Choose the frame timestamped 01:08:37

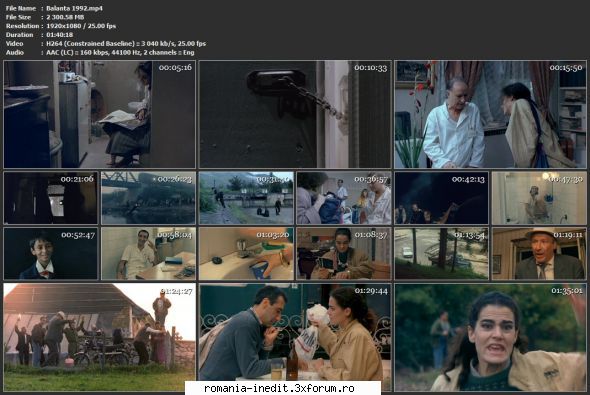click(344, 254)
